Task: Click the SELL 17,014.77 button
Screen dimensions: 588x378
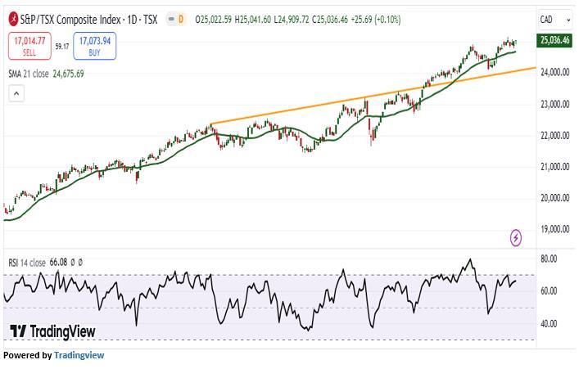Action: (x=29, y=46)
